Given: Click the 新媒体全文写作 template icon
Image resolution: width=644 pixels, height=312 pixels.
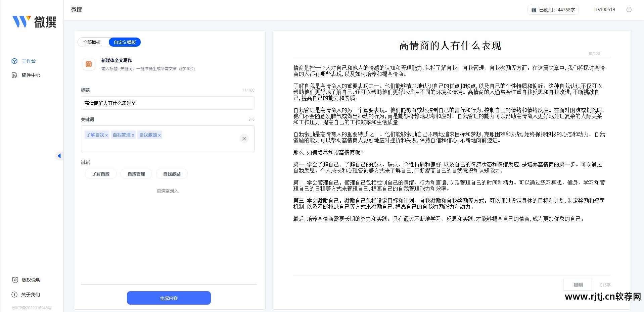Looking at the screenshot, I should (x=89, y=64).
